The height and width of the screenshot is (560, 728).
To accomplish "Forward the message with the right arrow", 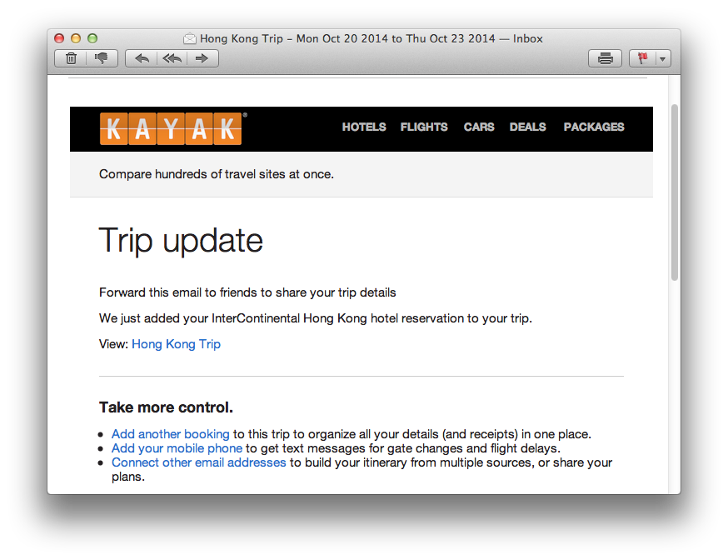I will 202,58.
